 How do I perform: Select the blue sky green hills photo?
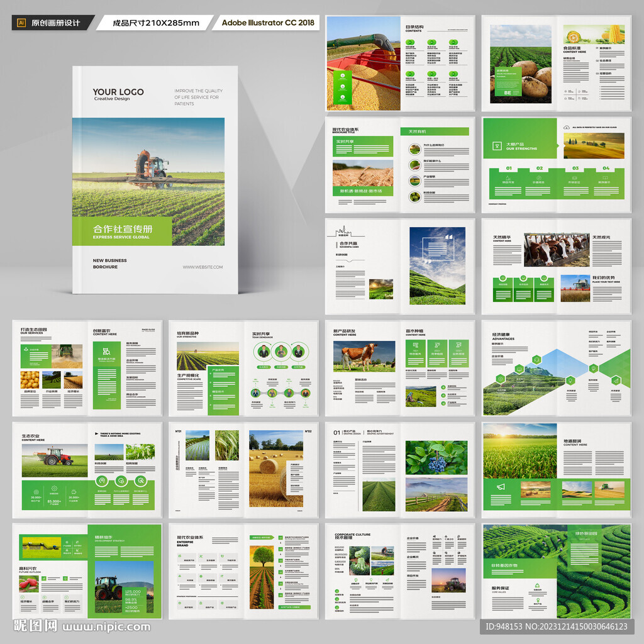tap(438, 266)
